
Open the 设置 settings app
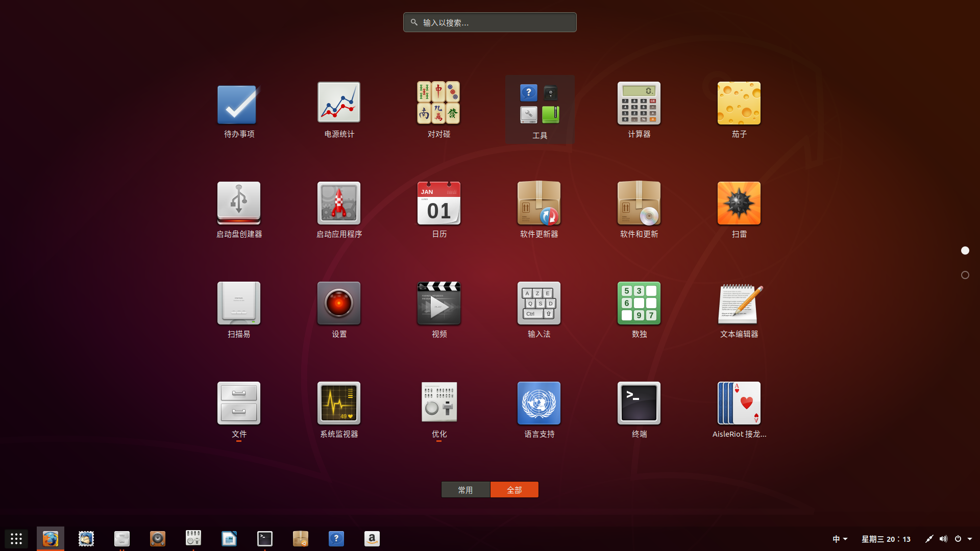coord(338,304)
